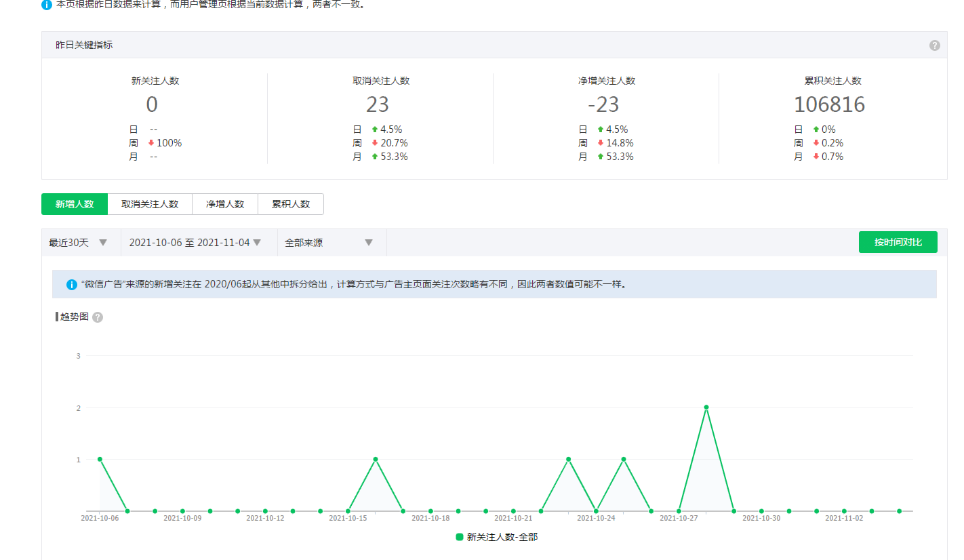Screen dimensions: 964x560
Task: Open the 2021-10-06 至 2021-11-04 date picker
Action: coord(195,243)
